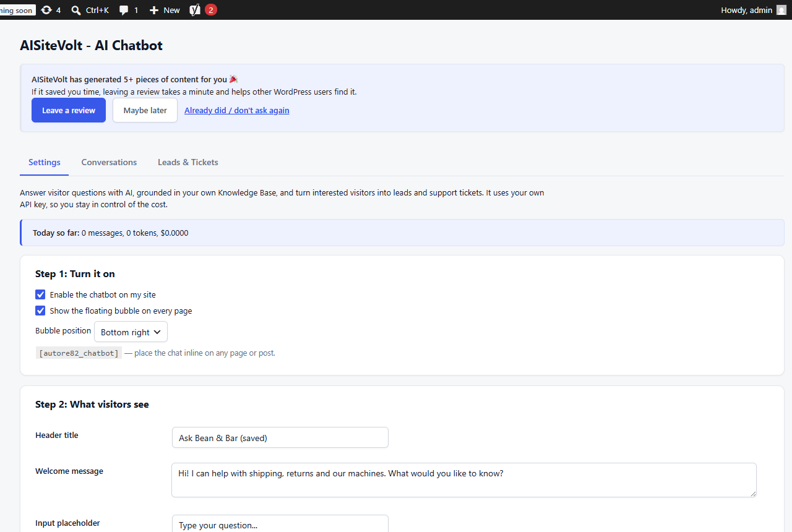792x532 pixels.
Task: Open the comments bubble icon
Action: click(124, 10)
